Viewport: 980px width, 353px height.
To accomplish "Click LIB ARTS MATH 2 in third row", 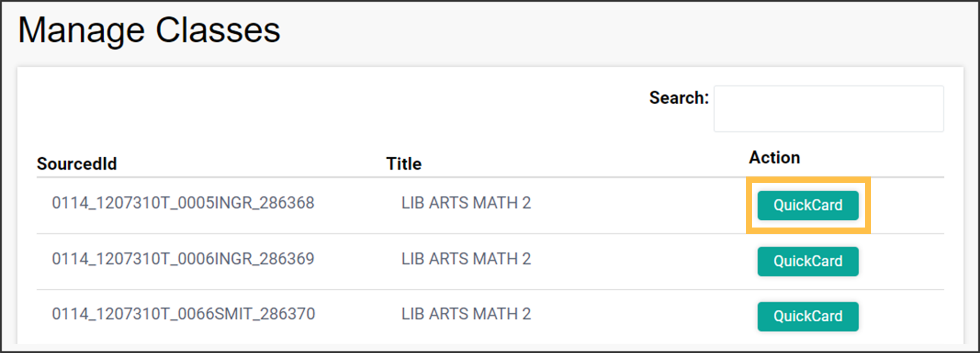I will pyautogui.click(x=466, y=314).
